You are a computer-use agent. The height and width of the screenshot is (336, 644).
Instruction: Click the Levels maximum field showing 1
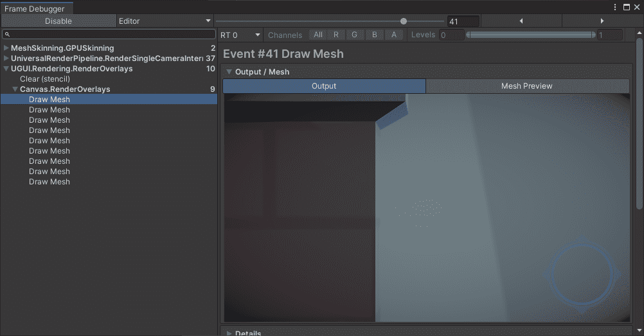tap(610, 35)
